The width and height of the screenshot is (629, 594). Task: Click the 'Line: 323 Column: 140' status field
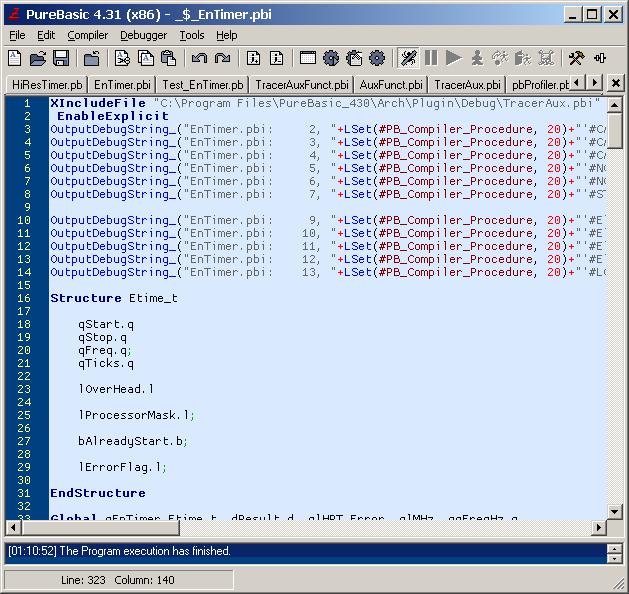point(119,580)
